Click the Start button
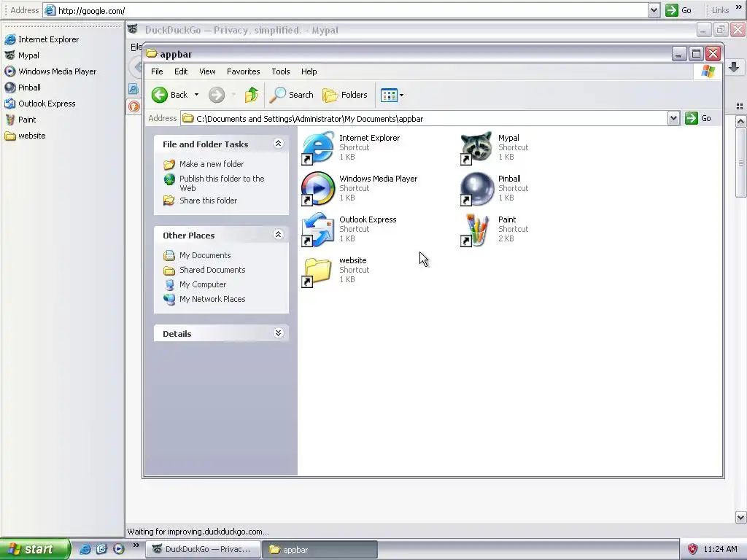Image resolution: width=747 pixels, height=560 pixels. coord(35,549)
